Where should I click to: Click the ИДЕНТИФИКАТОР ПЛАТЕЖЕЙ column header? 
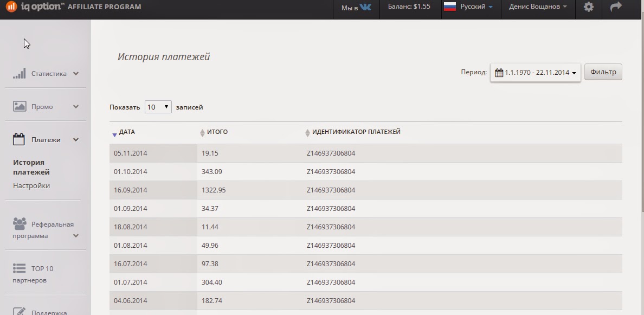(356, 132)
